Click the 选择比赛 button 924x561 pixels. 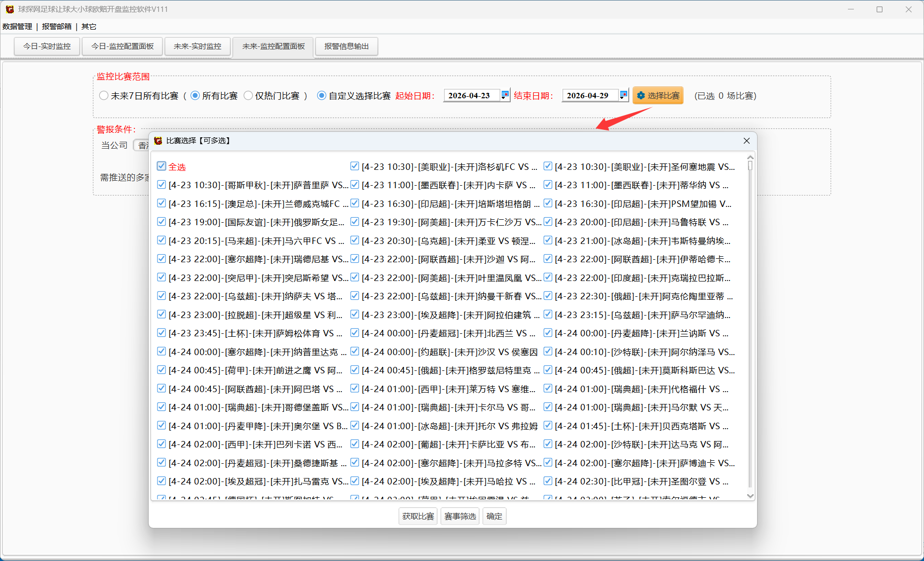tap(658, 95)
